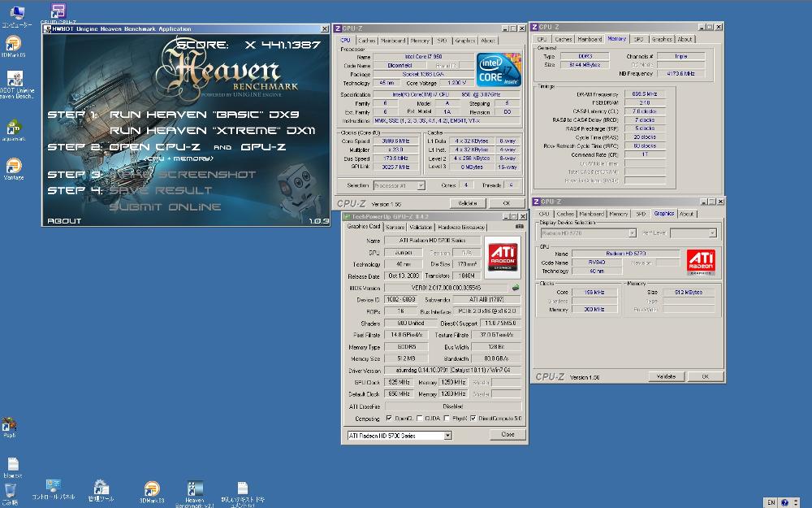Click the DRAM Frequency value in CPU-Z
Viewport: 812px width, 508px height.
click(645, 94)
